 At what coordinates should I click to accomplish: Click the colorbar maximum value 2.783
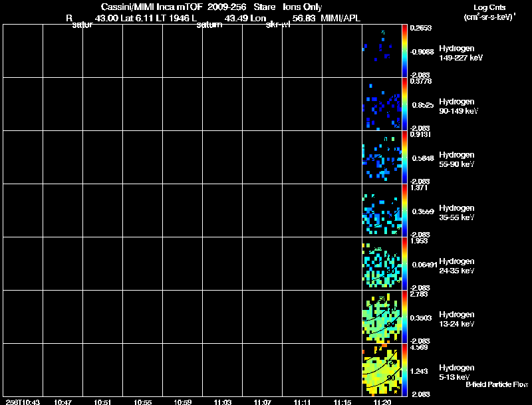(x=419, y=294)
